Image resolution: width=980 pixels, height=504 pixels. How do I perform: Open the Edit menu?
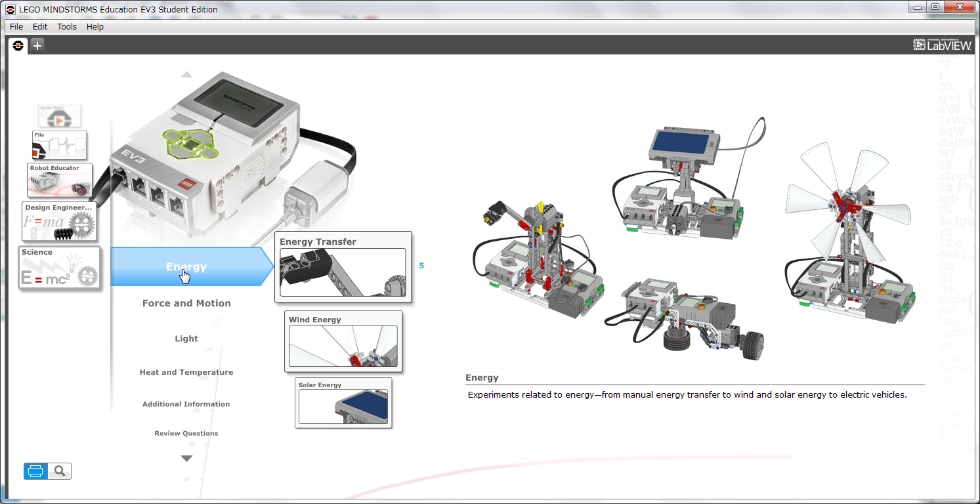point(40,27)
